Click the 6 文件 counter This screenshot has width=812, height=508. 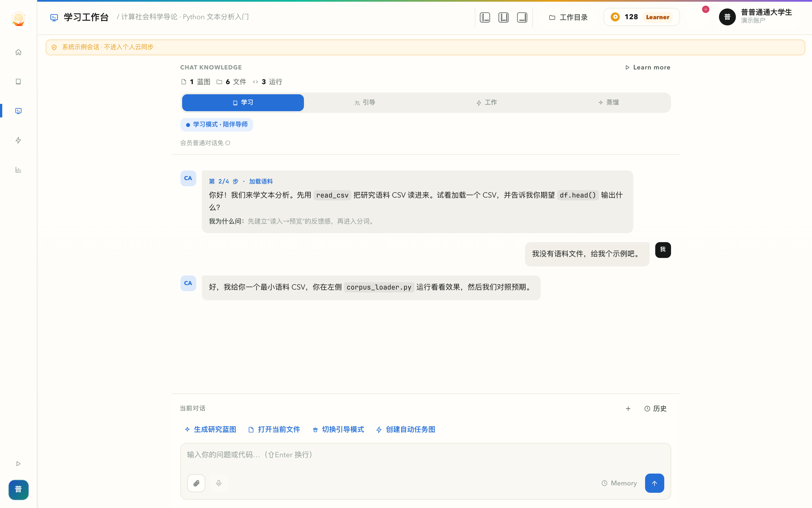click(231, 82)
